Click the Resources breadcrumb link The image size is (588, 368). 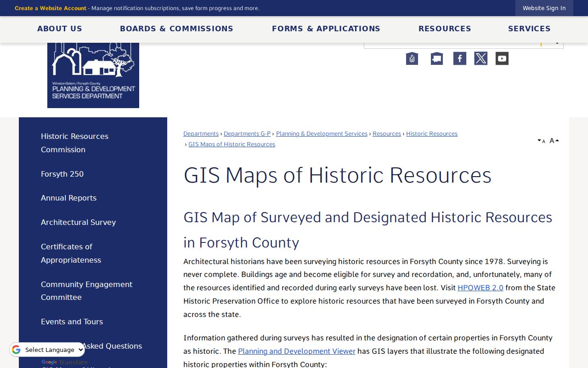click(x=387, y=134)
